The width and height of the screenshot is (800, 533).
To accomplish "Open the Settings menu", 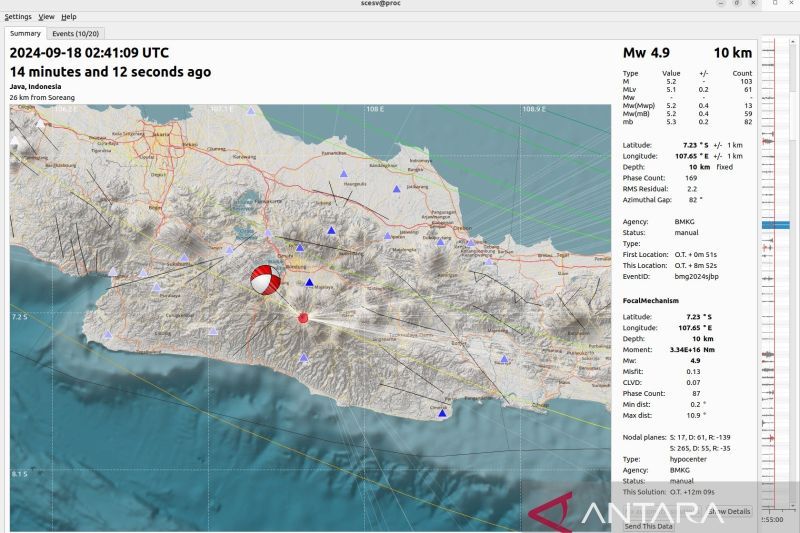I will [17, 17].
